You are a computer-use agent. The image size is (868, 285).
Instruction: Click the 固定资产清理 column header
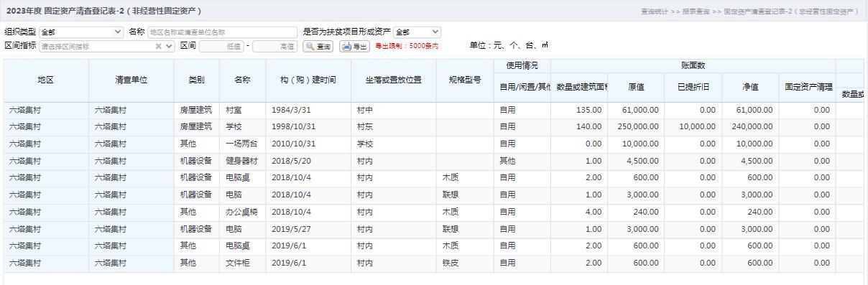click(x=807, y=88)
